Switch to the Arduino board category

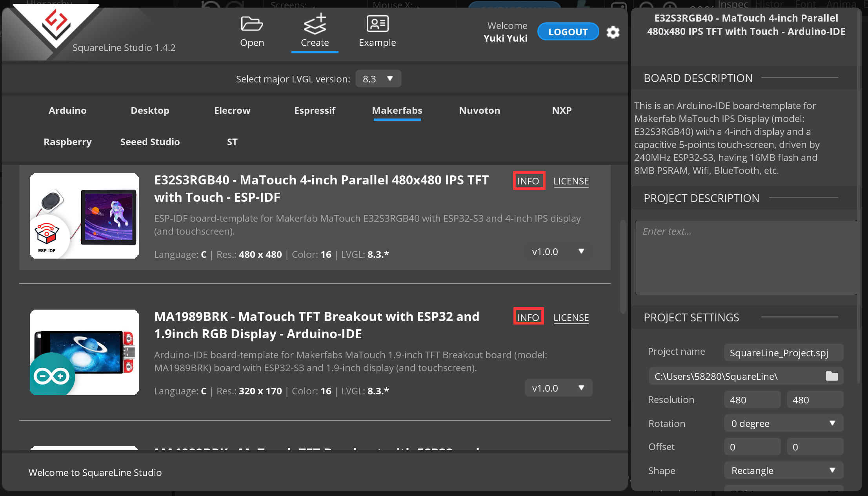[67, 110]
